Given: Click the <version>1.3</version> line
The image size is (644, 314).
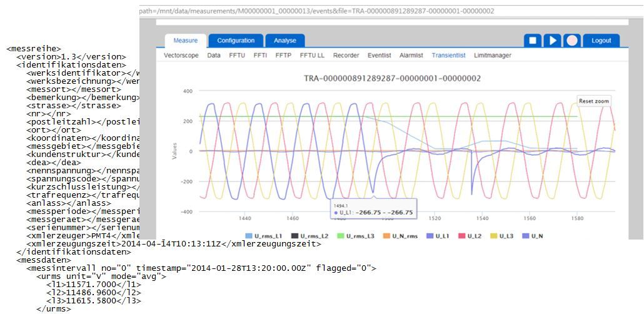Looking at the screenshot, I should (71, 57).
